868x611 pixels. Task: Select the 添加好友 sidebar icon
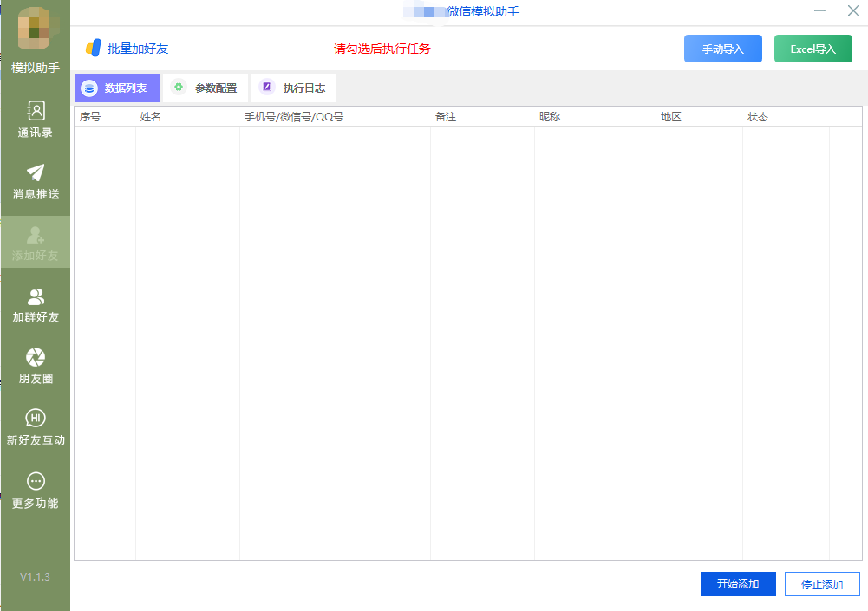(36, 235)
